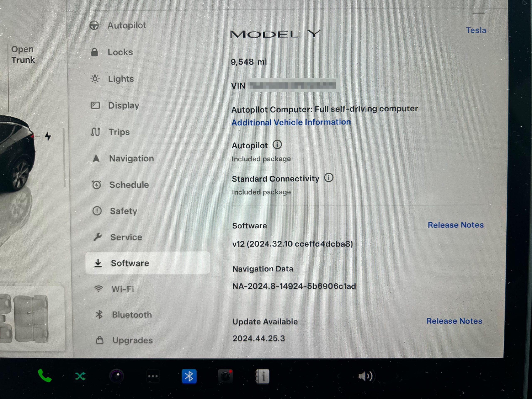Open the shuffle app icon in dock
Image resolution: width=532 pixels, height=399 pixels.
point(80,376)
